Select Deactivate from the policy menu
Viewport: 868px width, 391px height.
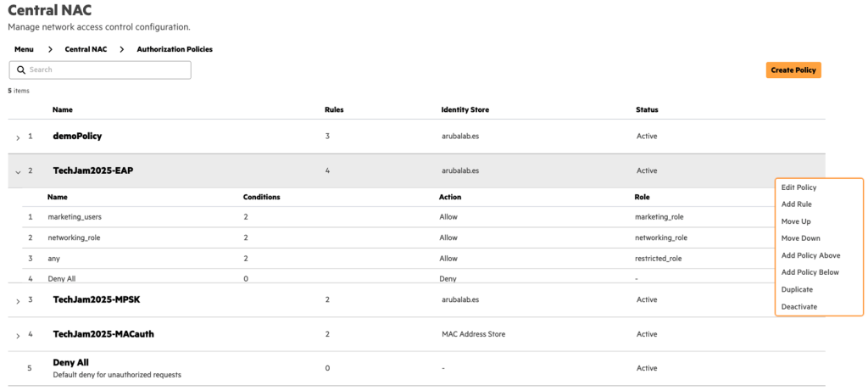(799, 306)
